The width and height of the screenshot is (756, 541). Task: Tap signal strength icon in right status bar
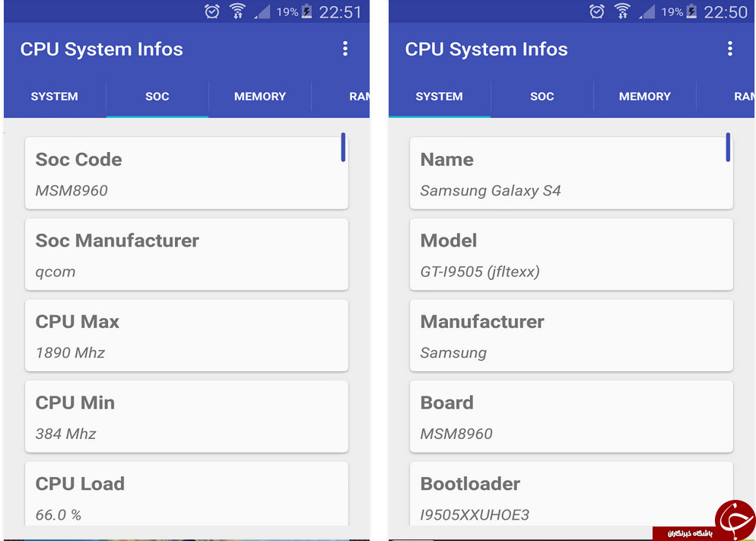point(647,11)
